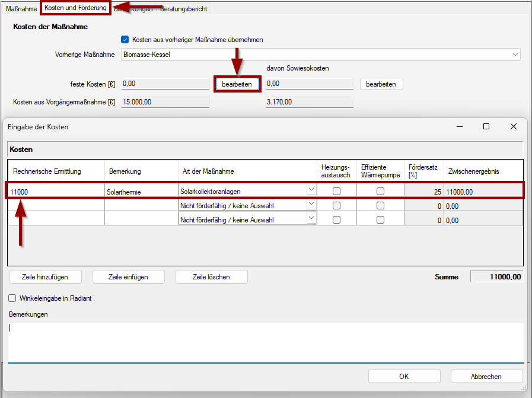Click bearbeiten next to feste Kosten
This screenshot has height=398, width=532.
(x=237, y=84)
